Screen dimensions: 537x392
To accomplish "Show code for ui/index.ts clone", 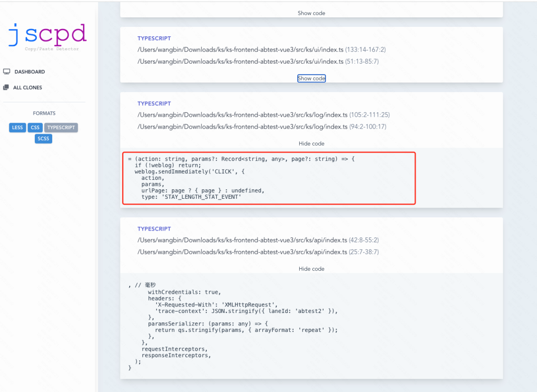I will 311,78.
